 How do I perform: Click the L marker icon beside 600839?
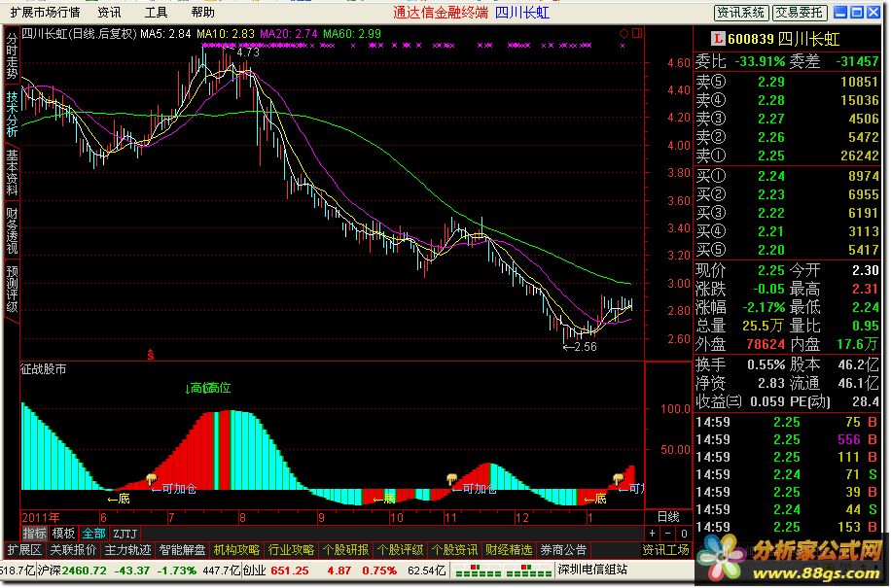coord(718,39)
